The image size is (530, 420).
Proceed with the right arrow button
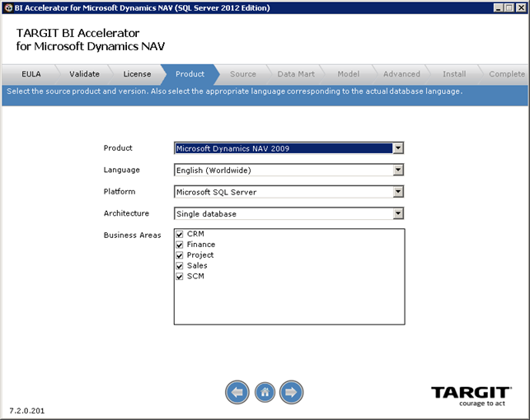click(x=291, y=392)
